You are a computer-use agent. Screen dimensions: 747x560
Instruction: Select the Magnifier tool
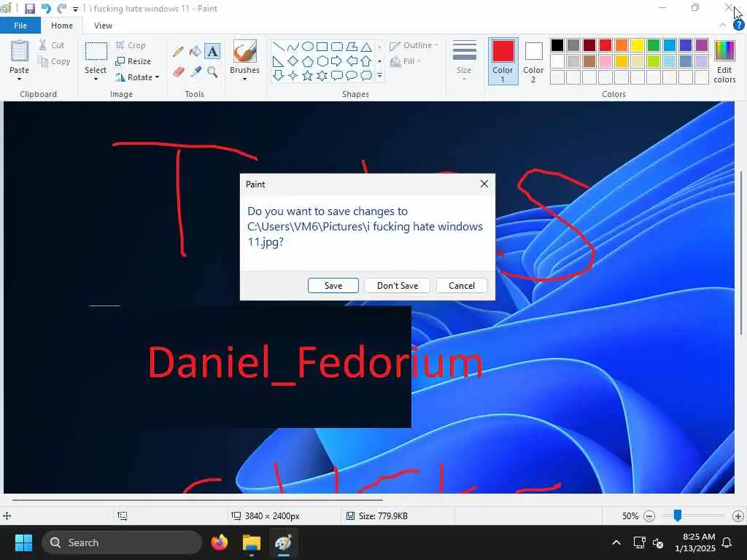212,72
